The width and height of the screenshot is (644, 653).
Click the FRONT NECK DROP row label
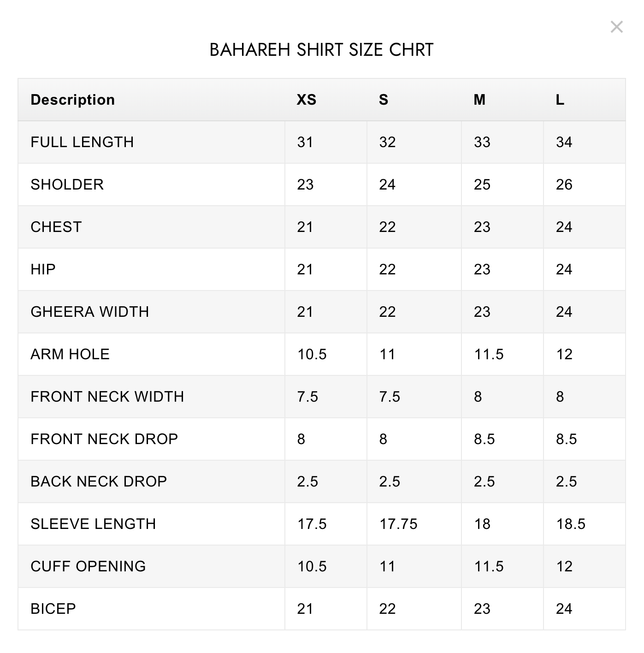click(x=104, y=439)
